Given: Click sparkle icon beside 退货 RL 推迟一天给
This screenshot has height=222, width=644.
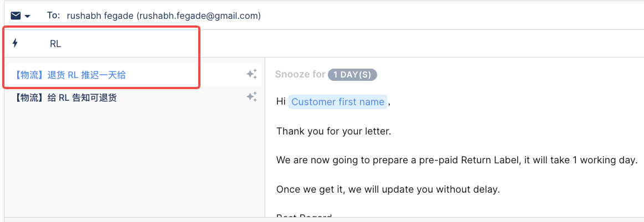Looking at the screenshot, I should [251, 74].
